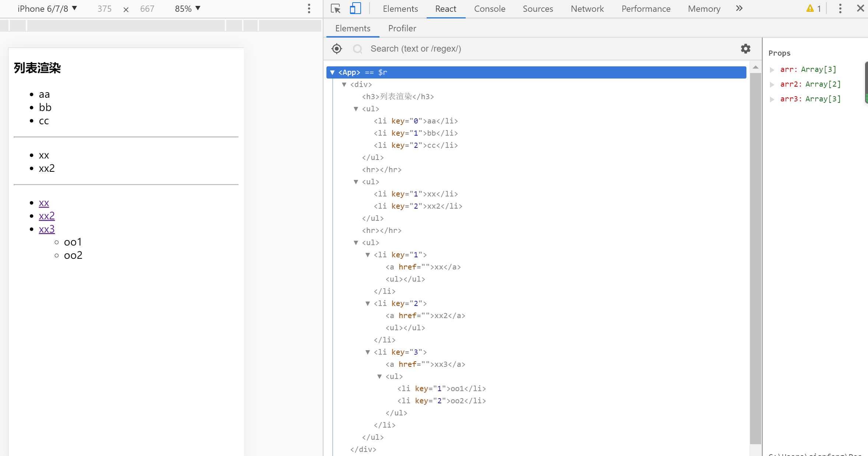Collapse the App component node
This screenshot has height=456, width=868.
332,72
